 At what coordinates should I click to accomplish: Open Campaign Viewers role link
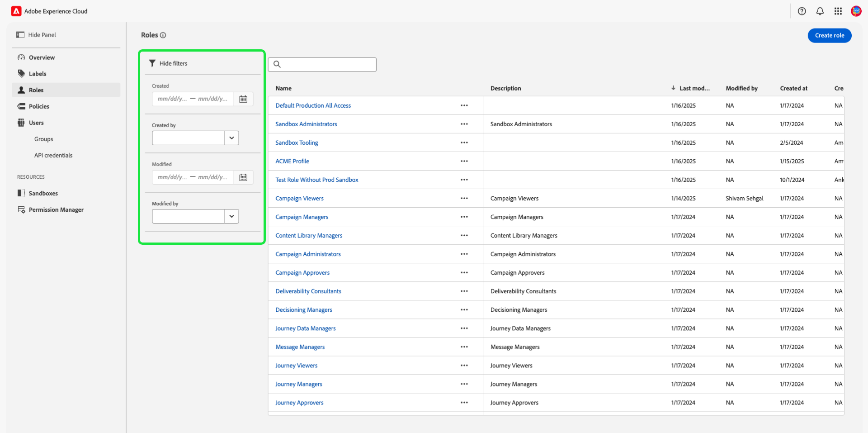coord(299,198)
